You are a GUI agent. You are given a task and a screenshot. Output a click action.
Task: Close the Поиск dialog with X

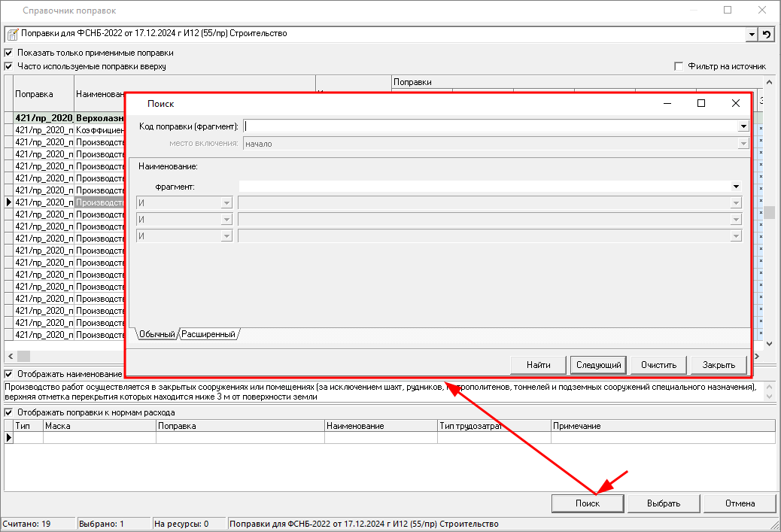(736, 104)
